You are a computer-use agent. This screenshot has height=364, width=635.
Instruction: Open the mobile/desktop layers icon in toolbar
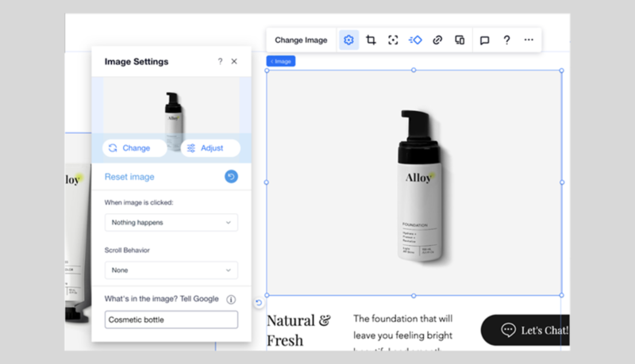tap(460, 40)
